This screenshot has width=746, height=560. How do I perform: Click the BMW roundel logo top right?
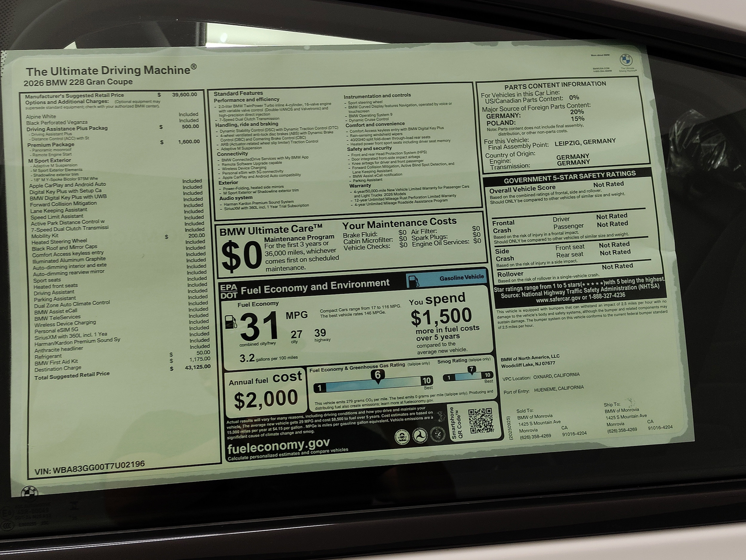tap(626, 60)
